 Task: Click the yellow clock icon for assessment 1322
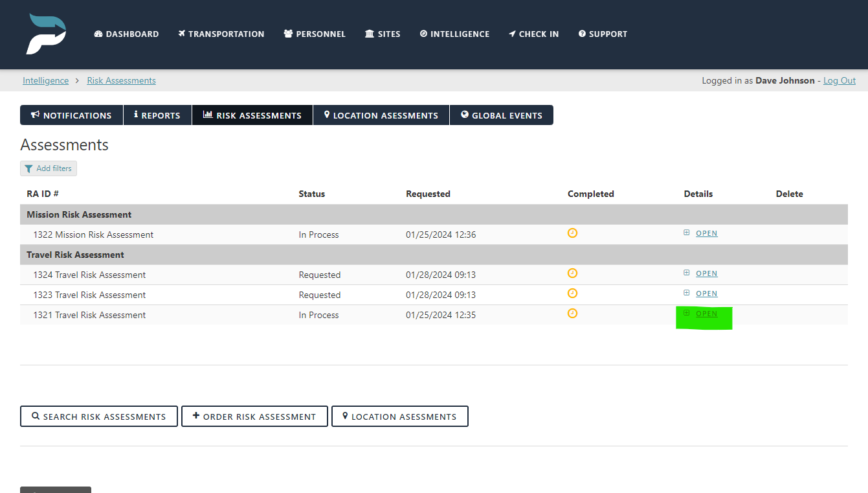pyautogui.click(x=572, y=233)
